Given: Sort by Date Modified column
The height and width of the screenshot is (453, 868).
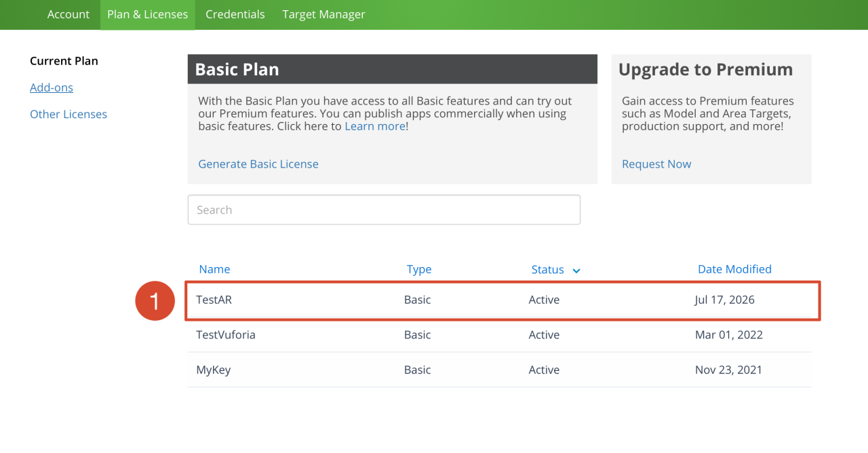Looking at the screenshot, I should (734, 269).
